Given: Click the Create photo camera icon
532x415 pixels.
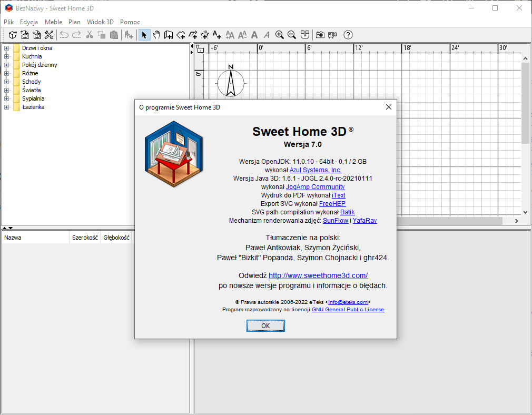Looking at the screenshot, I should [320, 35].
